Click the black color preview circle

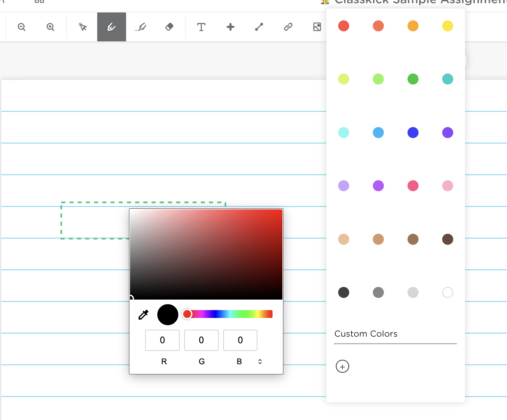tap(168, 315)
